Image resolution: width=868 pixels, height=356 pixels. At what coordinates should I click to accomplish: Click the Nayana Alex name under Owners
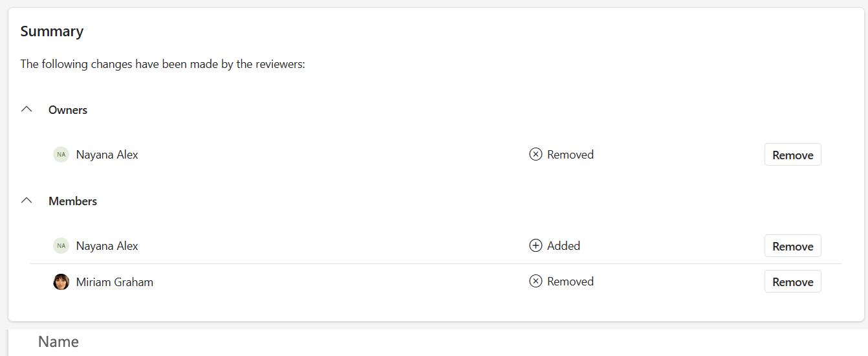pyautogui.click(x=107, y=155)
